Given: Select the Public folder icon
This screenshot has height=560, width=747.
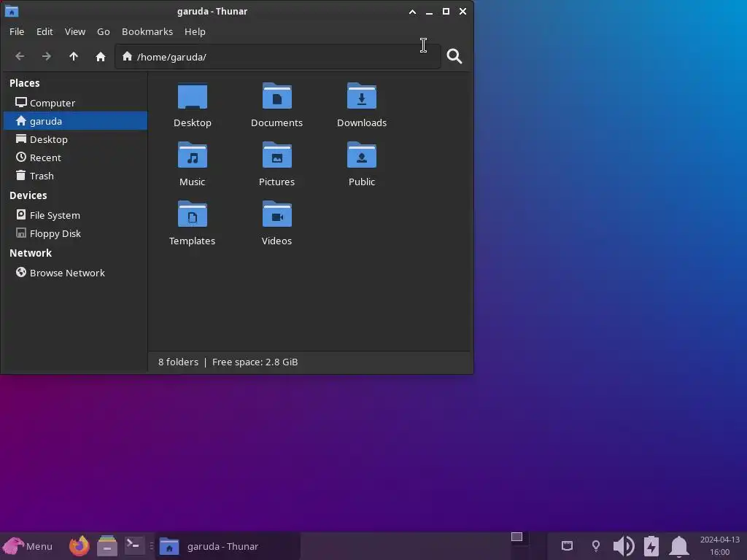Looking at the screenshot, I should (x=362, y=156).
